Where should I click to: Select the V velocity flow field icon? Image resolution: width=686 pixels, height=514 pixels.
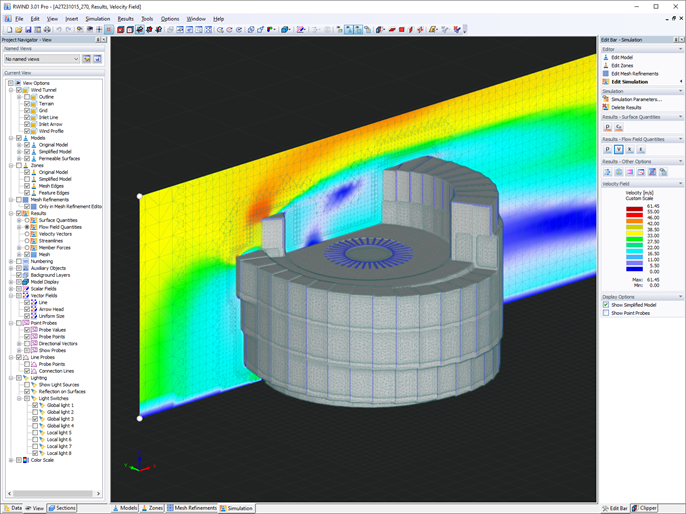(619, 150)
